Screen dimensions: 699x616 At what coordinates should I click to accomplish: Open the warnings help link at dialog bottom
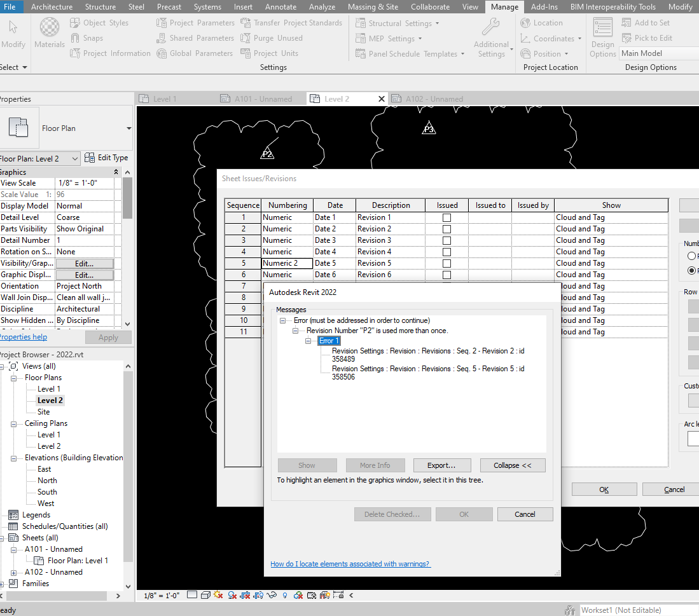pyautogui.click(x=350, y=564)
